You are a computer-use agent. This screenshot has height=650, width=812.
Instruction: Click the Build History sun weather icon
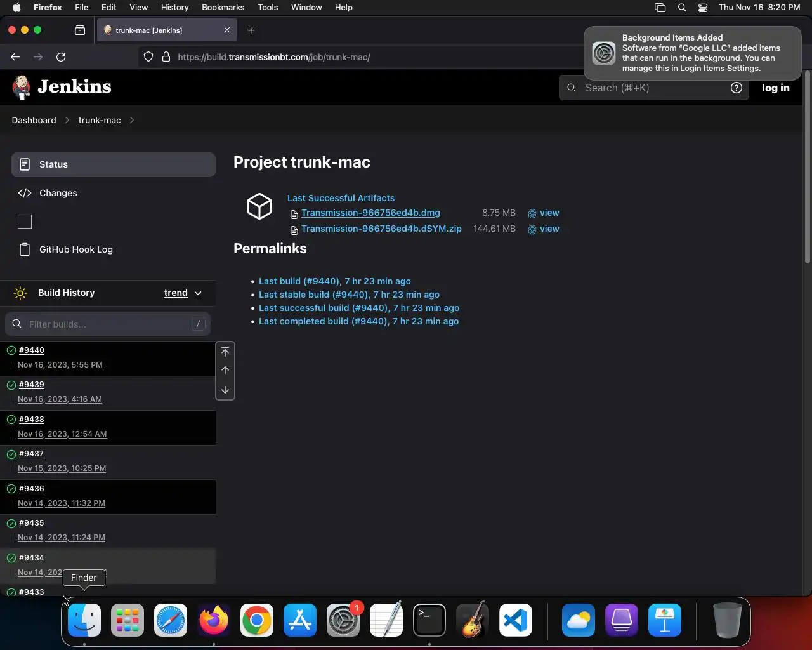tap(20, 293)
